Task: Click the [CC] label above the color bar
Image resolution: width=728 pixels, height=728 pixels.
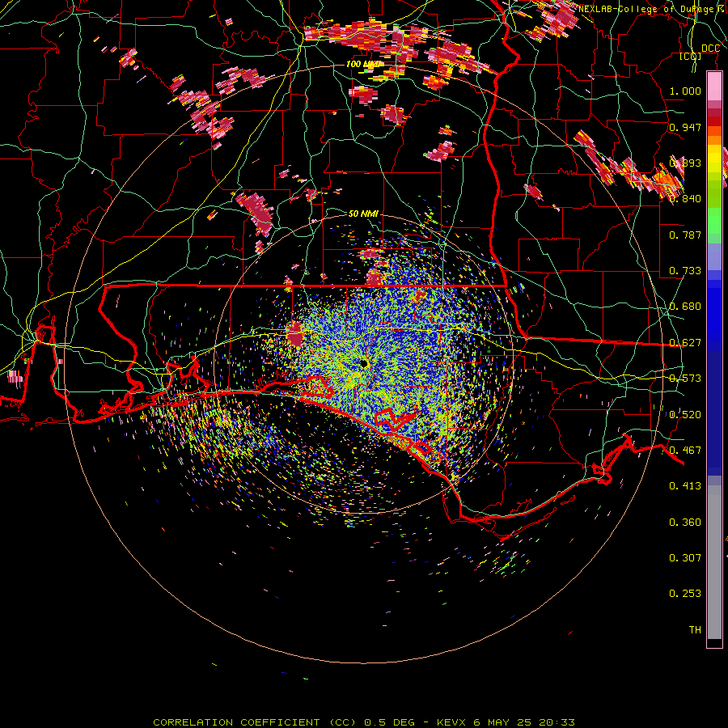Action: point(691,57)
